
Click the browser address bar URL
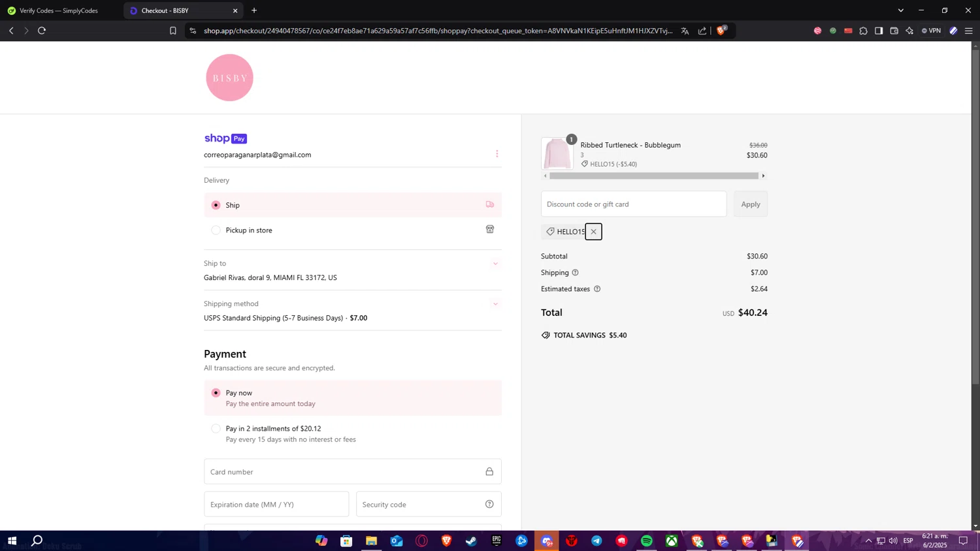coord(438,31)
